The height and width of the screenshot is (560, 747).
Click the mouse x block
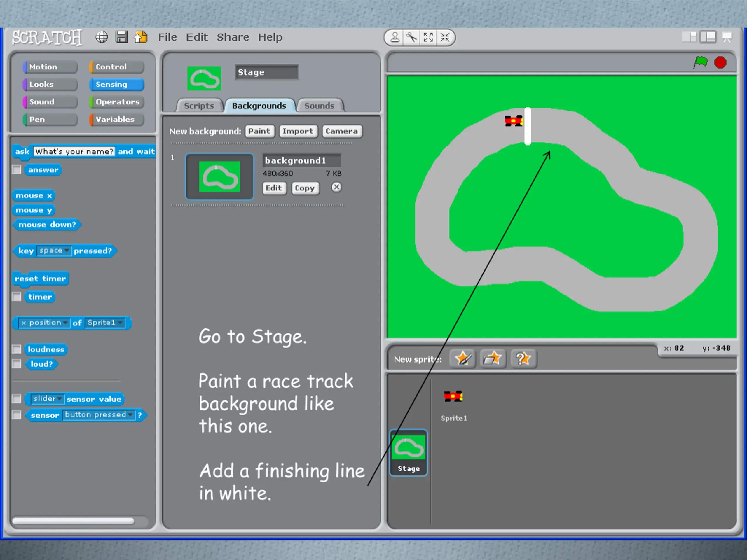(34, 195)
